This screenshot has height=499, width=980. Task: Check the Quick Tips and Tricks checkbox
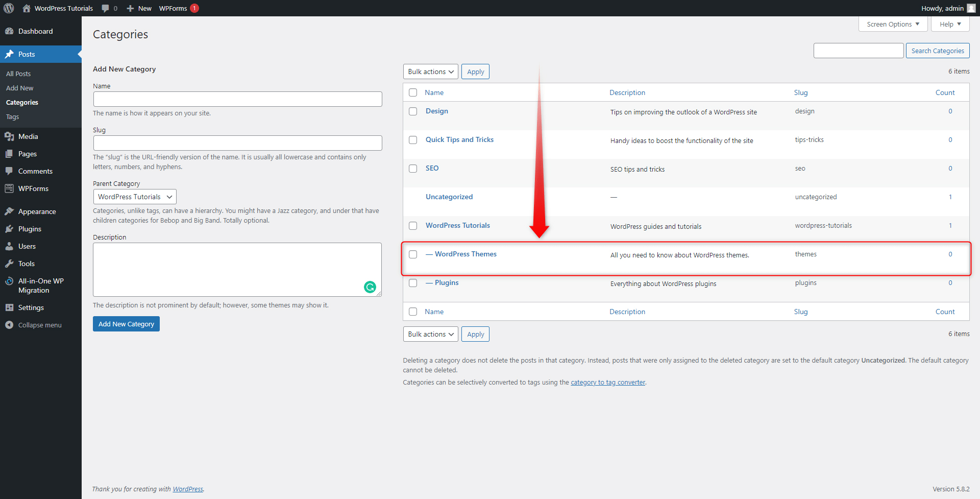click(x=413, y=140)
